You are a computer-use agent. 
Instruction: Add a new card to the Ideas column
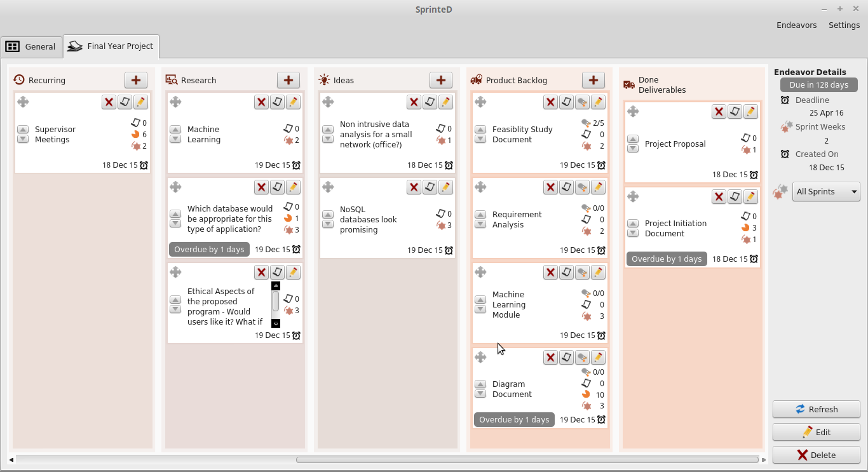[441, 80]
